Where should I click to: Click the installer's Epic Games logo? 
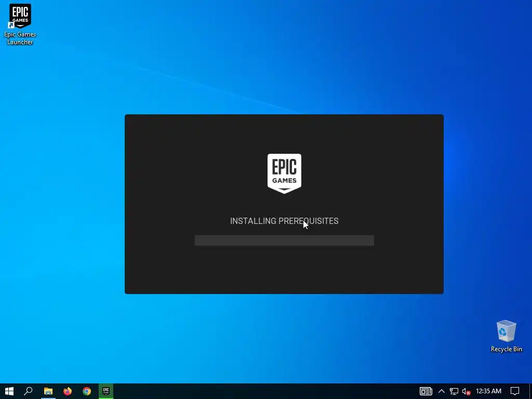point(284,174)
